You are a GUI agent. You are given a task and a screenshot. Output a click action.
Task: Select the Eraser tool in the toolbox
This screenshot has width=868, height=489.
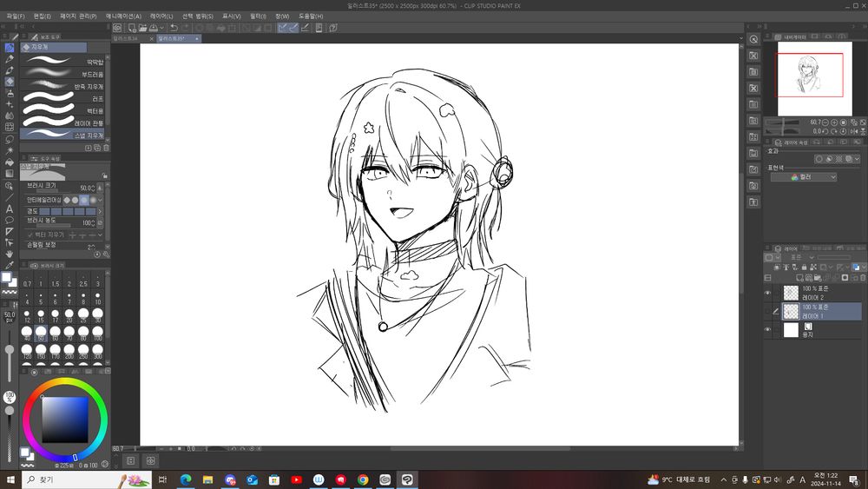point(10,82)
